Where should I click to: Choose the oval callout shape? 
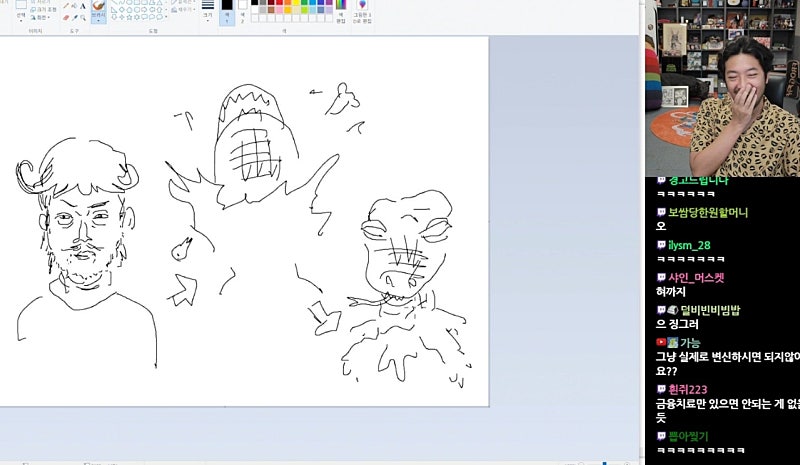[152, 17]
